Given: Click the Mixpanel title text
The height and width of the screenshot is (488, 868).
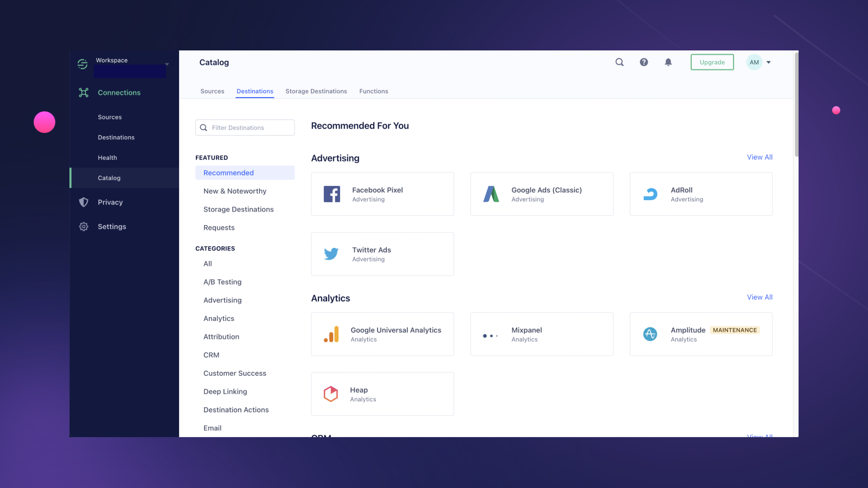Looking at the screenshot, I should click(x=527, y=330).
